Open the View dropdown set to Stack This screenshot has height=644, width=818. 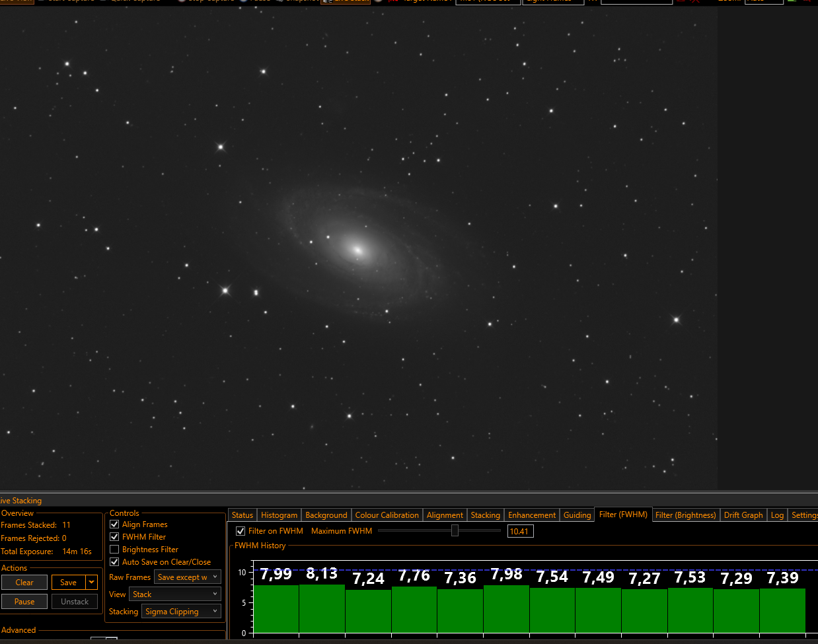coord(175,594)
